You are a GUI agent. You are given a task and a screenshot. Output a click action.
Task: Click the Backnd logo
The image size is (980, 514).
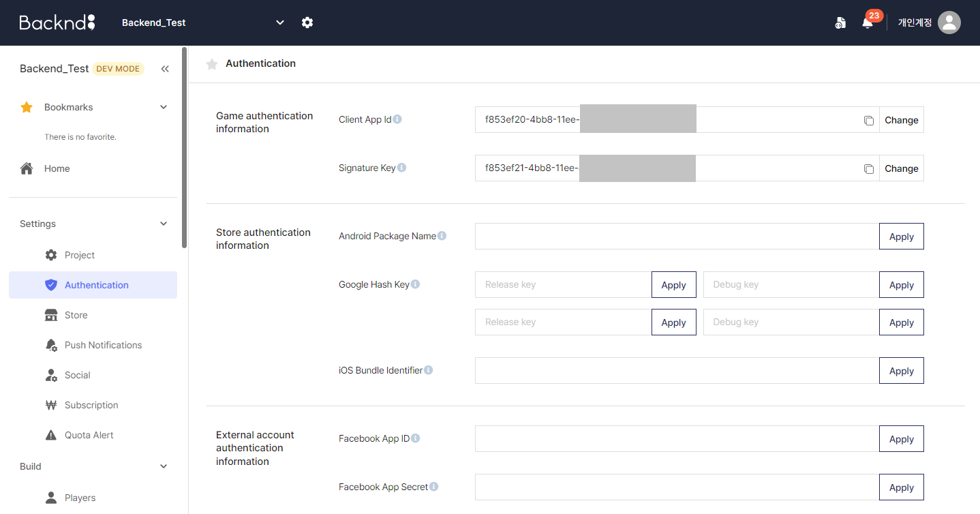pos(57,22)
